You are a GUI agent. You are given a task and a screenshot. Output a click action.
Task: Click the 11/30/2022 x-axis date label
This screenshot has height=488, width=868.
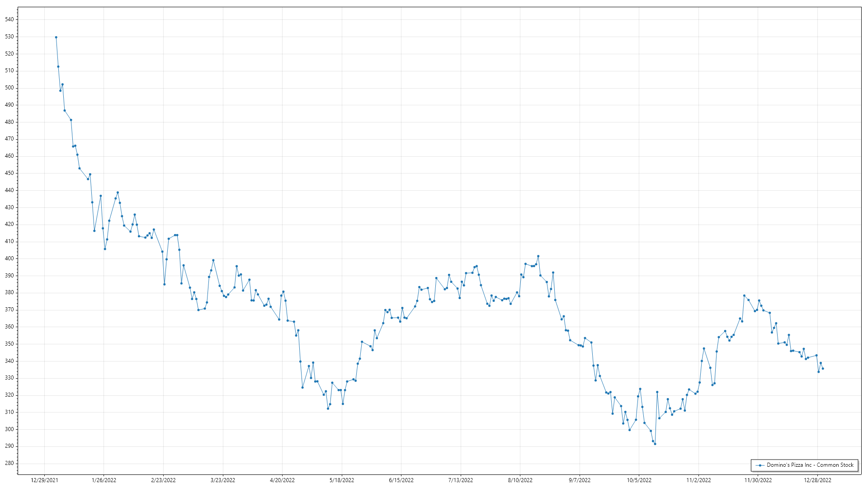758,480
